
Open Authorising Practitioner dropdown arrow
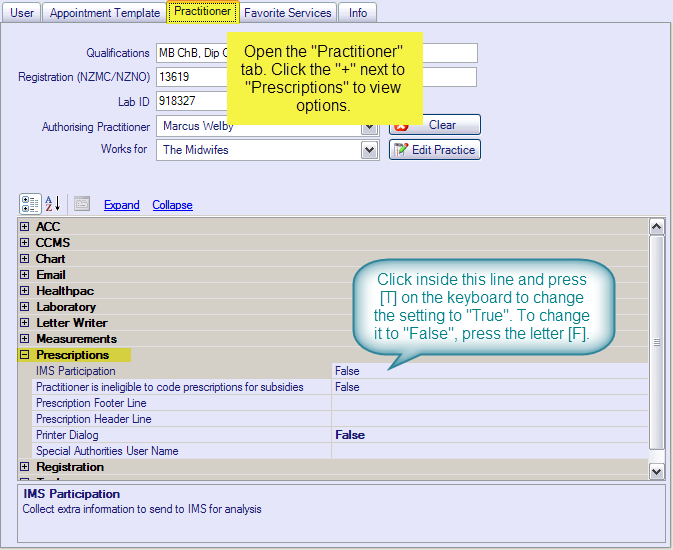click(369, 128)
